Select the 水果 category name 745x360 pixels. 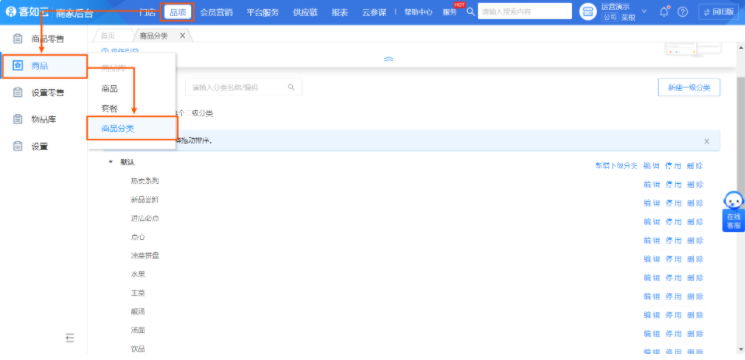click(x=138, y=274)
